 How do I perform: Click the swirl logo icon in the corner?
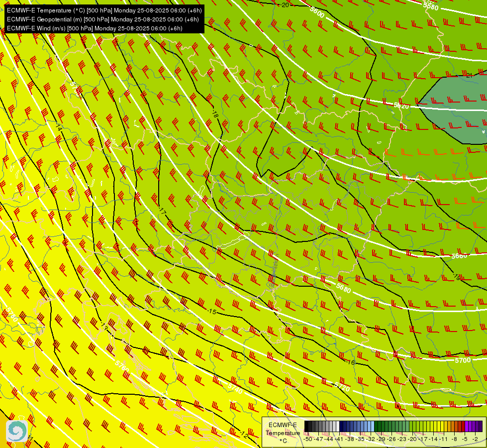(16, 431)
